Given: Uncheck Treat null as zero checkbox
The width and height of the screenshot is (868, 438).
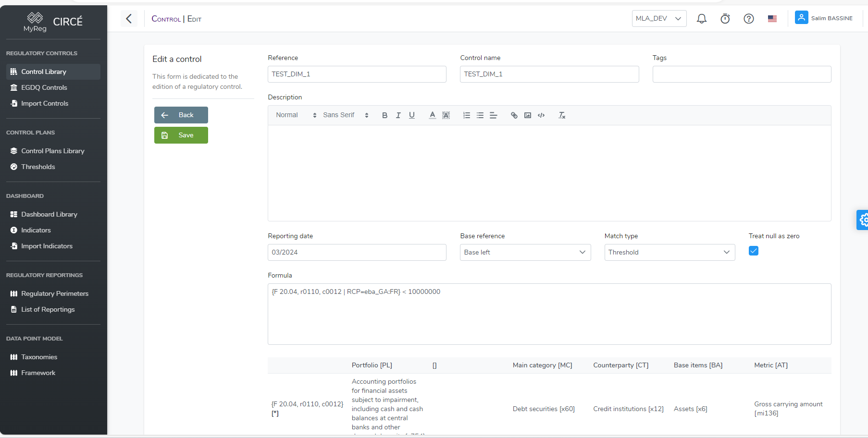Looking at the screenshot, I should coord(753,251).
